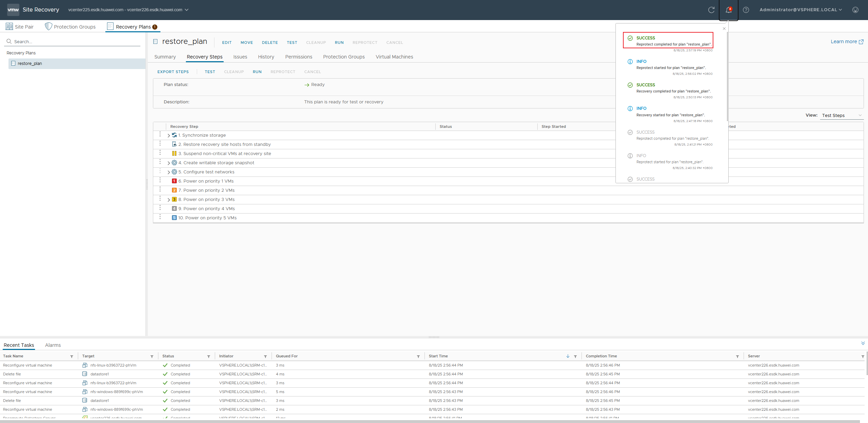Screen dimensions: 868x423
Task: Click the top TEST button beside restore_plan
Action: coord(292,43)
